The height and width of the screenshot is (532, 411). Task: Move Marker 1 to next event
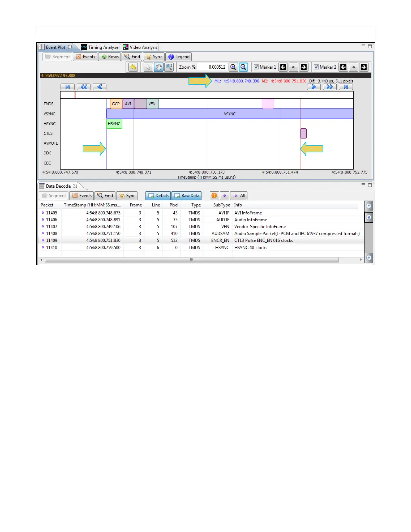point(304,67)
